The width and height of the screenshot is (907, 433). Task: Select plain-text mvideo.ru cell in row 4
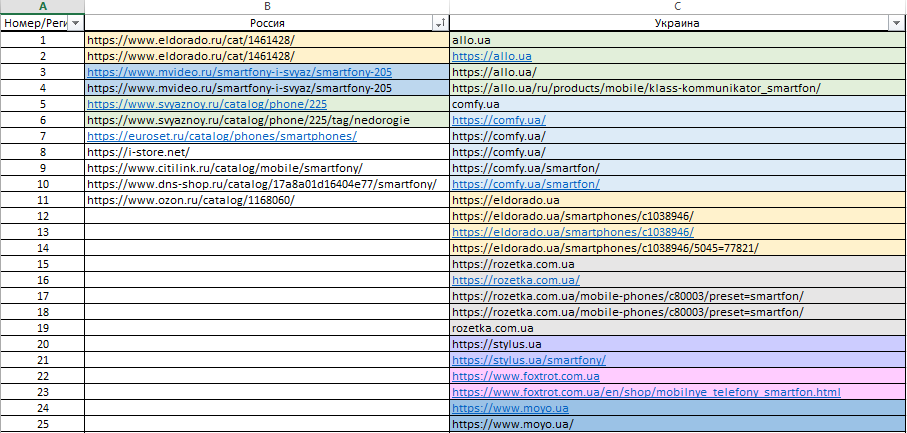[267, 88]
